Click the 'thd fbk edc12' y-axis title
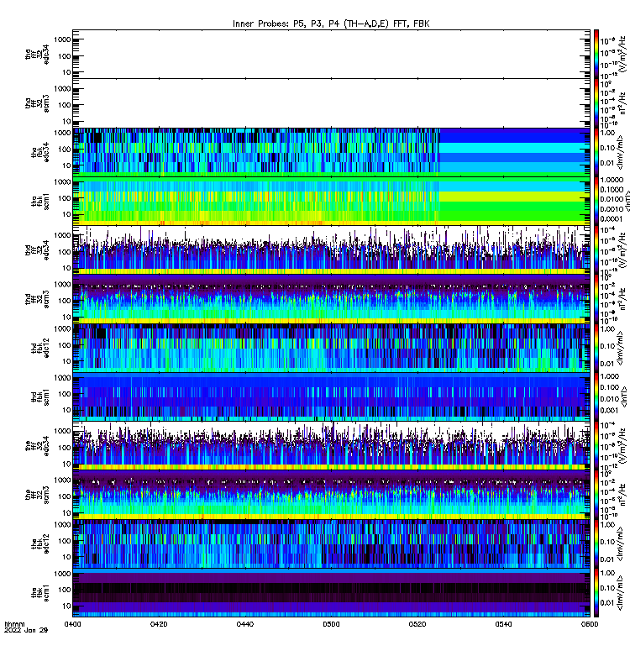Image resolution: width=630 pixels, height=672 pixels. click(x=40, y=348)
